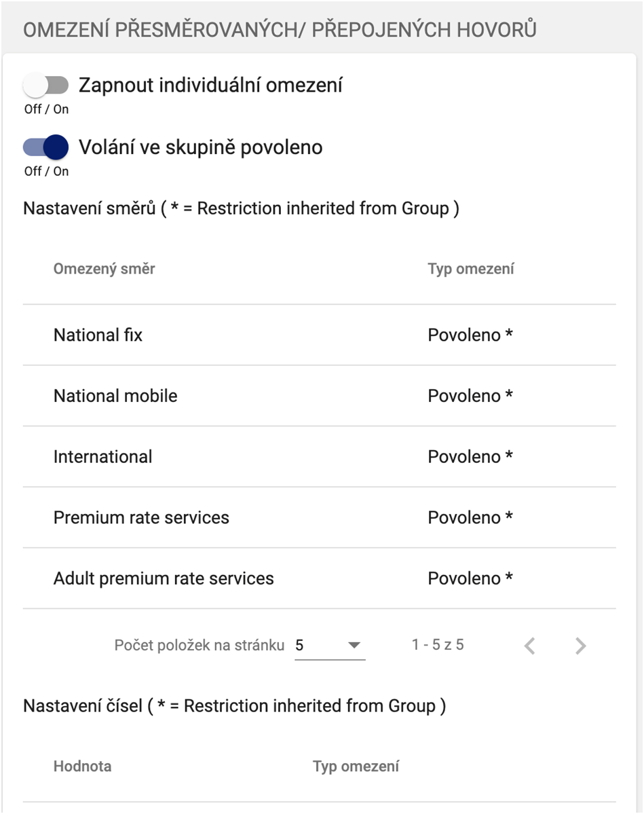Turn off Volání ve skupině povoleno switch
The height and width of the screenshot is (814, 644).
click(x=45, y=147)
